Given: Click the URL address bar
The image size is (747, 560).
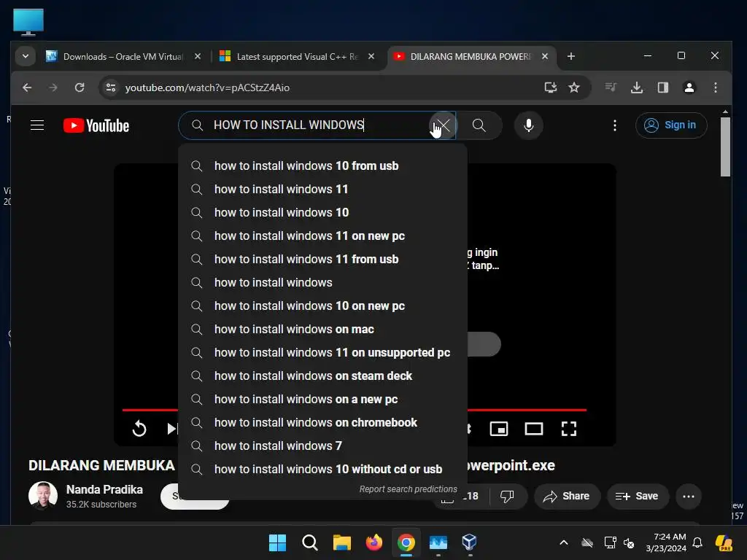Looking at the screenshot, I should (x=329, y=87).
